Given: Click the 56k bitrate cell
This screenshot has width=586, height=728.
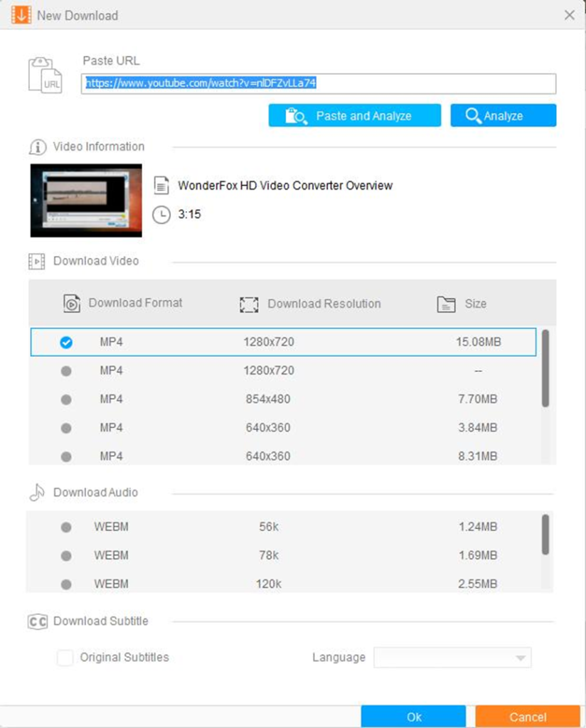Looking at the screenshot, I should (x=269, y=527).
